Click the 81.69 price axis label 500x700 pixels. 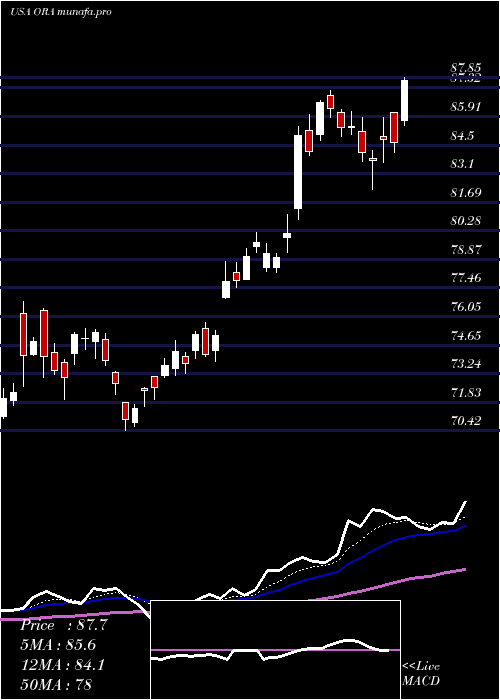466,193
